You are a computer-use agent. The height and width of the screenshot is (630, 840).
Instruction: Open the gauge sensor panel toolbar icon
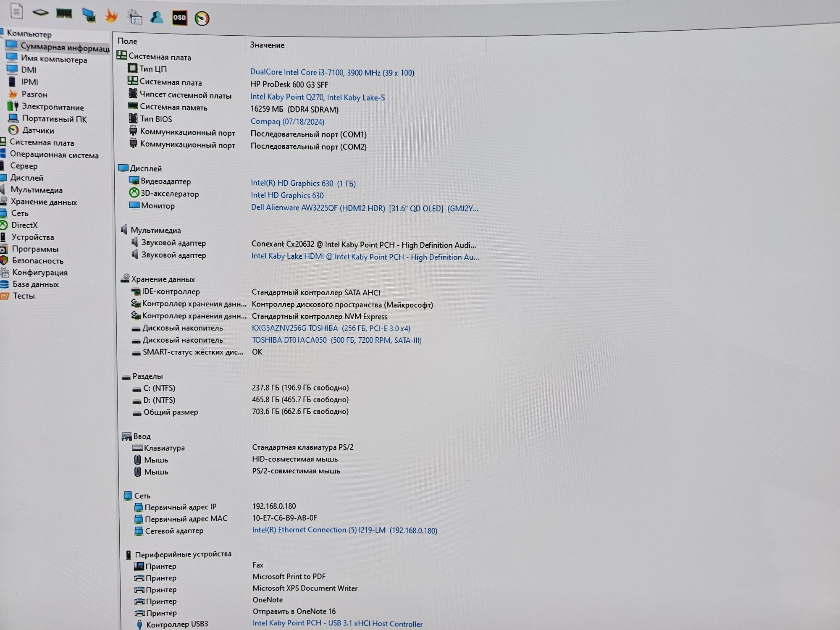202,18
